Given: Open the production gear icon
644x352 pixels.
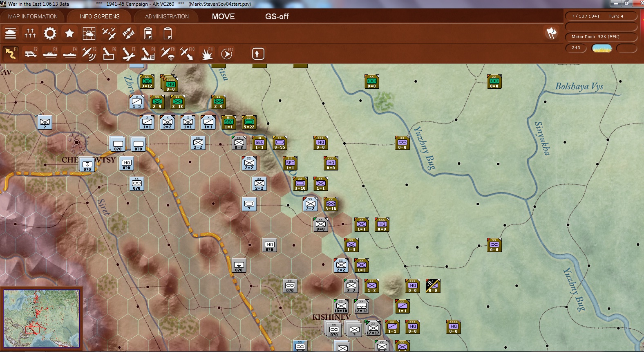Looking at the screenshot, I should (x=50, y=33).
